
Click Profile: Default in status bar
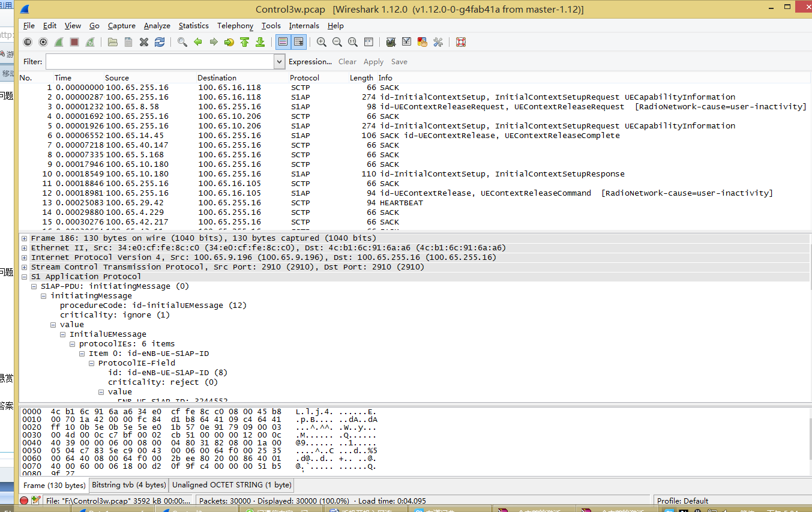tap(683, 501)
